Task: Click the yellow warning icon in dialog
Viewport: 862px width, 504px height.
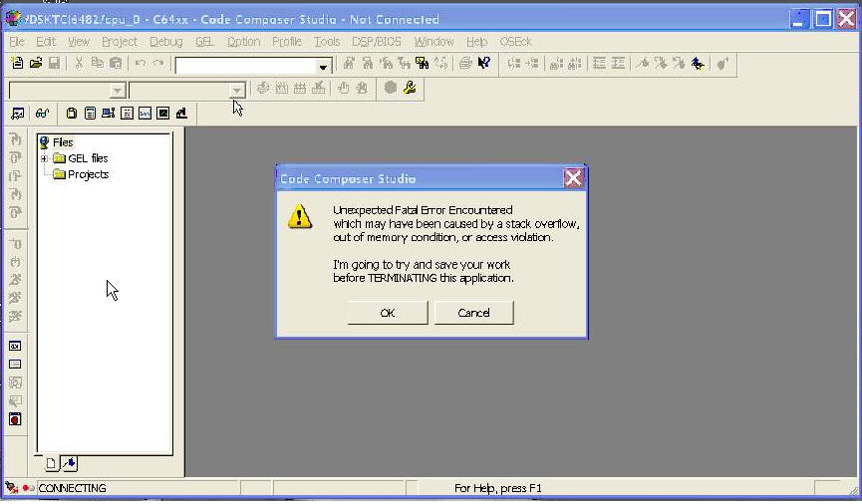Action: (300, 216)
